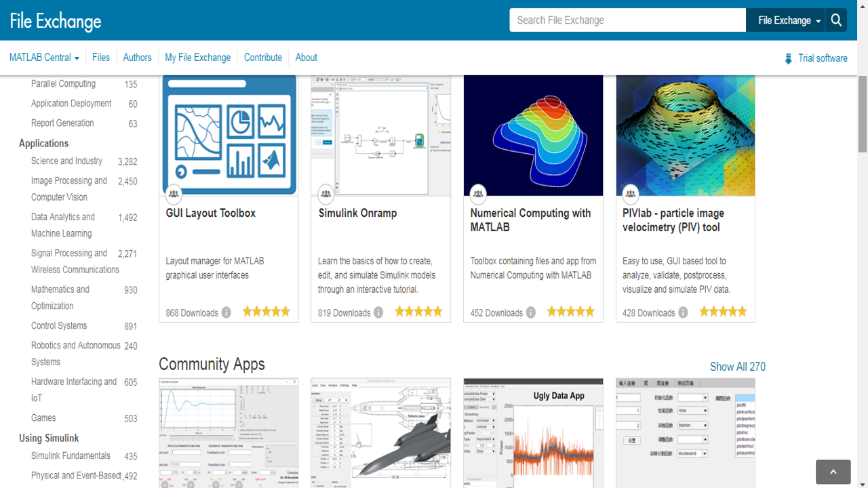Open the Chinese-labeled neural network app thumbnail

pos(686,433)
